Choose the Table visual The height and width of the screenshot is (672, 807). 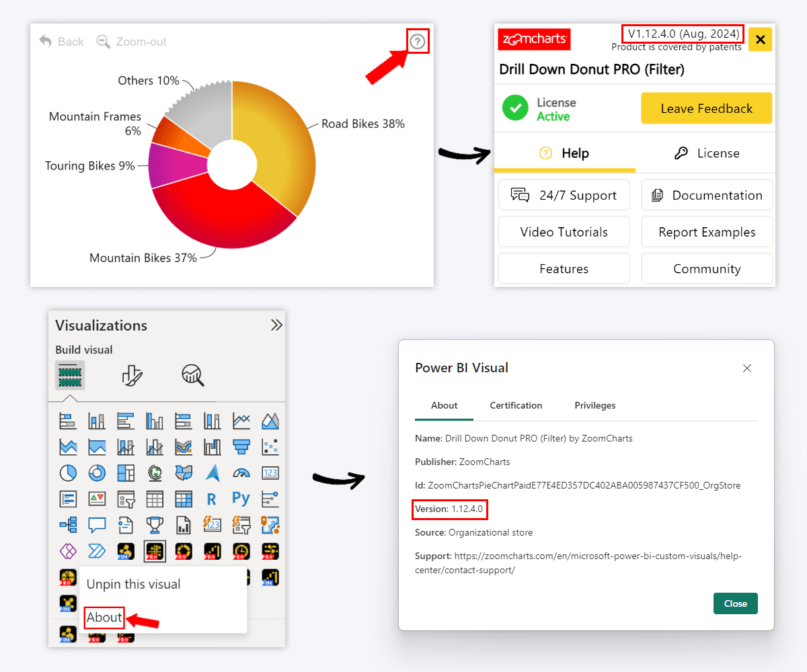(x=155, y=499)
